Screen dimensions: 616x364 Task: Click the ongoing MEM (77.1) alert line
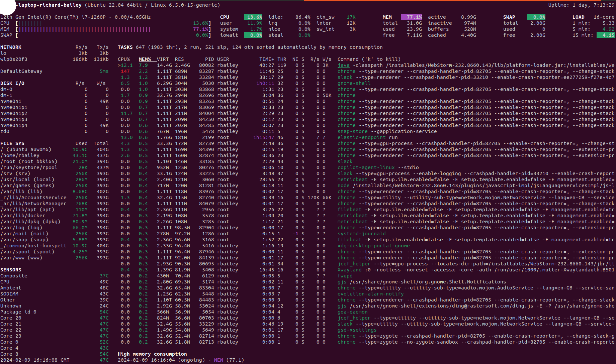click(x=181, y=360)
